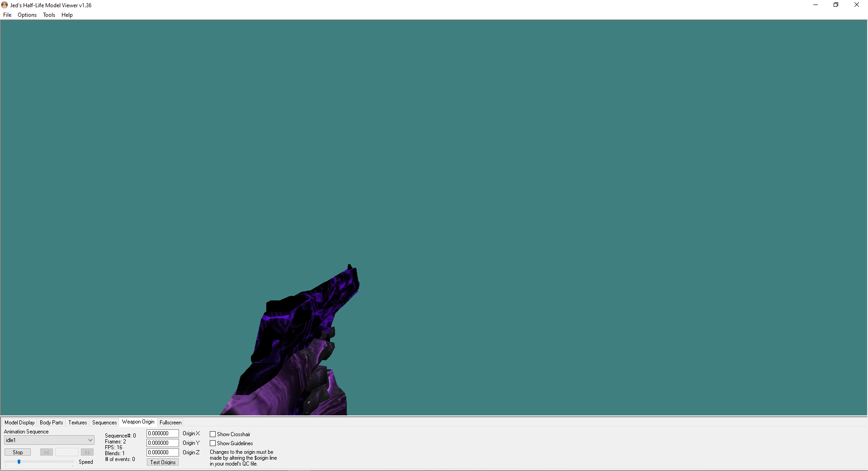
Task: Open the Tools menu
Action: point(49,15)
